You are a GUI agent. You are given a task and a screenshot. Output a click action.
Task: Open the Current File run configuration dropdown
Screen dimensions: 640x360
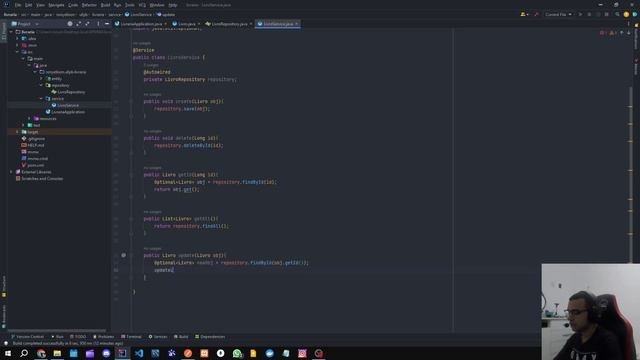pos(558,14)
